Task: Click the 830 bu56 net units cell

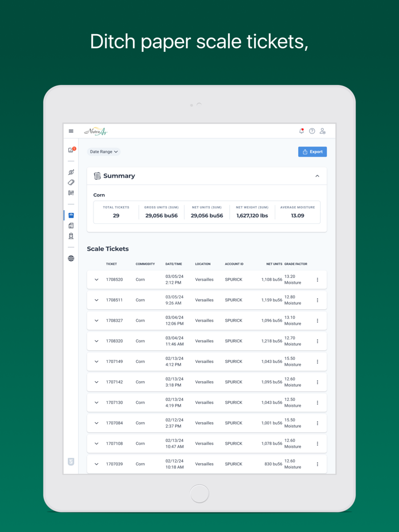Action: (x=274, y=464)
